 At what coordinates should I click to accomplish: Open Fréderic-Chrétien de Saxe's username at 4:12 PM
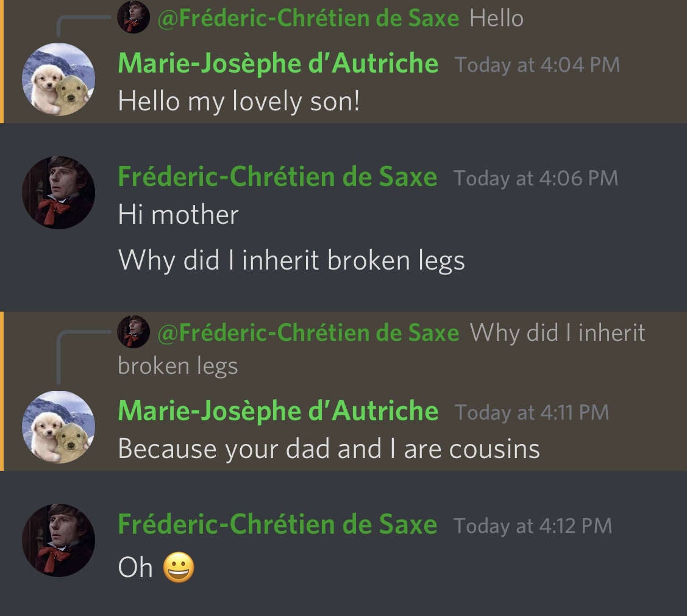[x=277, y=525]
